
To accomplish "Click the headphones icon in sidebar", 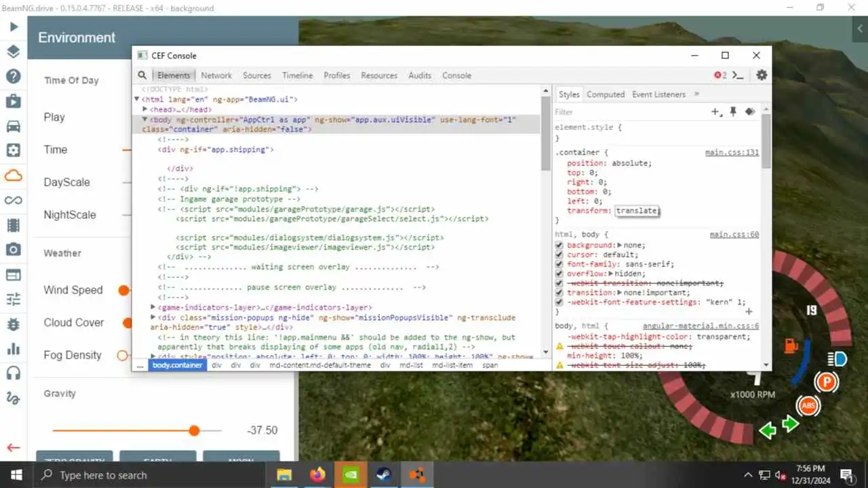I will click(13, 373).
